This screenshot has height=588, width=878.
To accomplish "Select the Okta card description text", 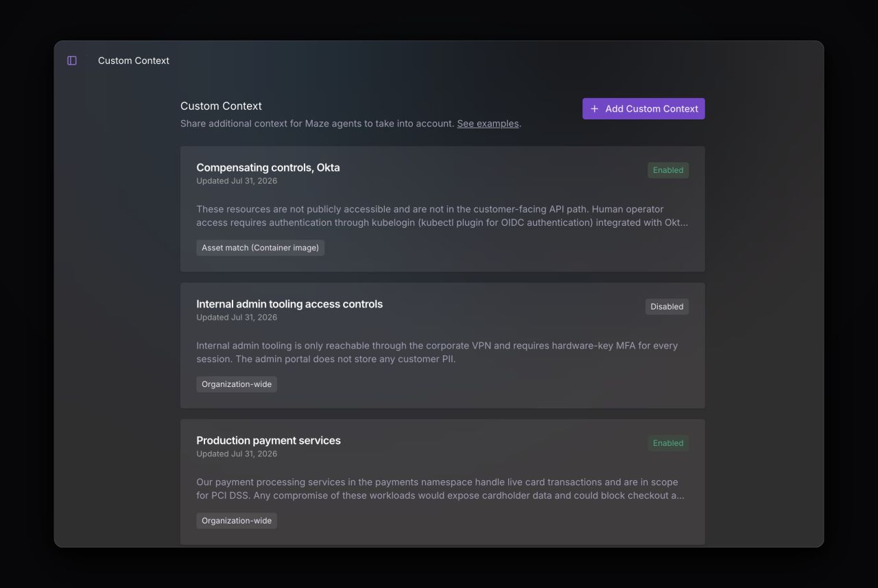I will pos(442,215).
